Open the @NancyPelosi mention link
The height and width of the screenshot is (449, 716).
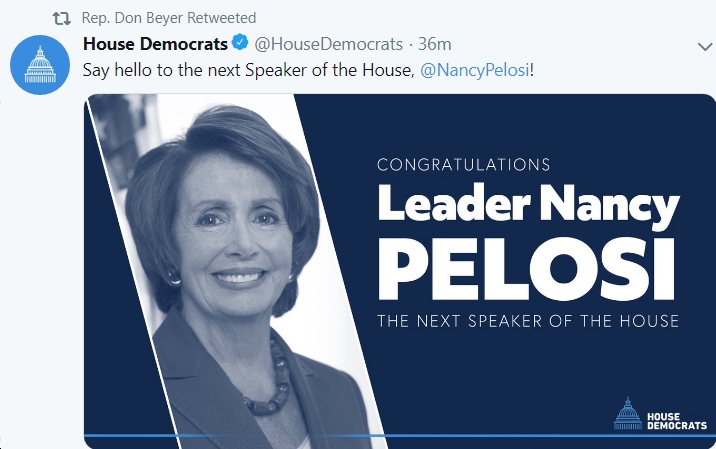474,70
